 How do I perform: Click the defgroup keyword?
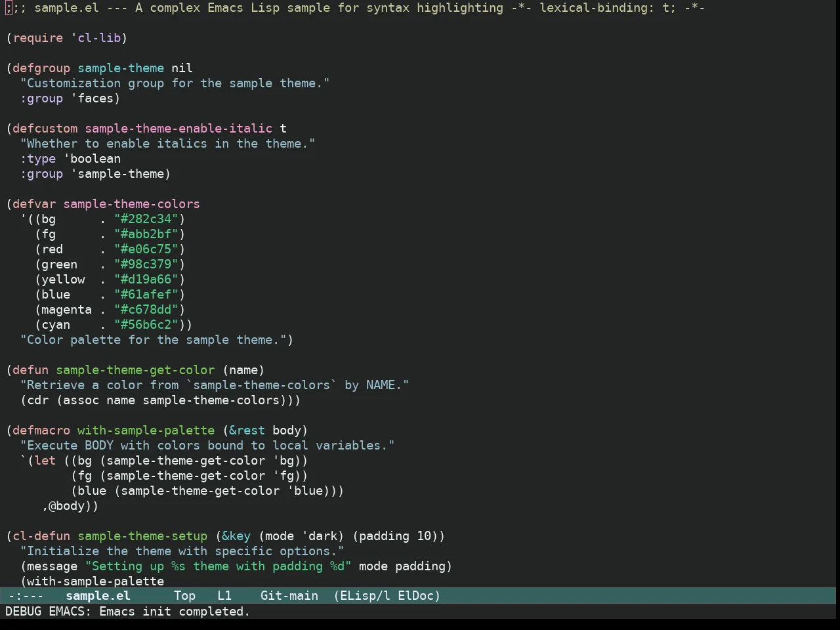[x=41, y=68]
